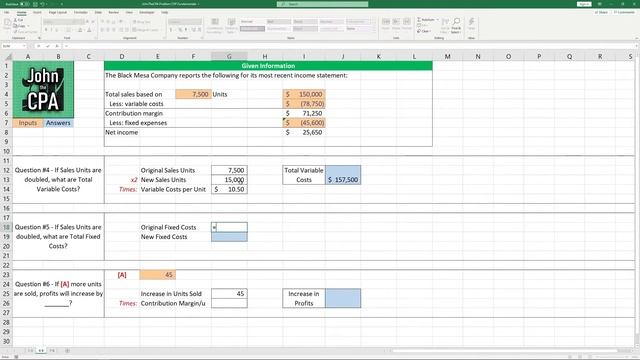
Task: Click the formula bar Enter checkmark icon
Action: click(x=48, y=46)
